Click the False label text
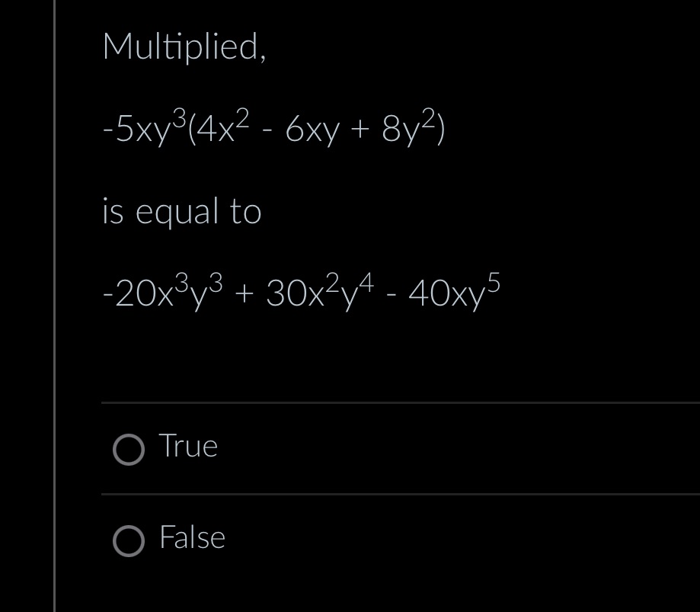Screen dimensions: 700x612 192,537
